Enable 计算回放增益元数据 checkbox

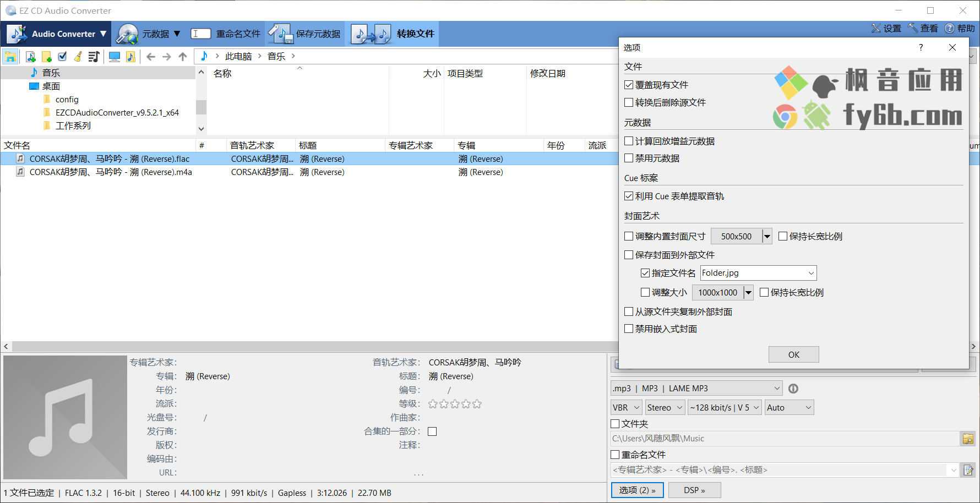coord(629,141)
